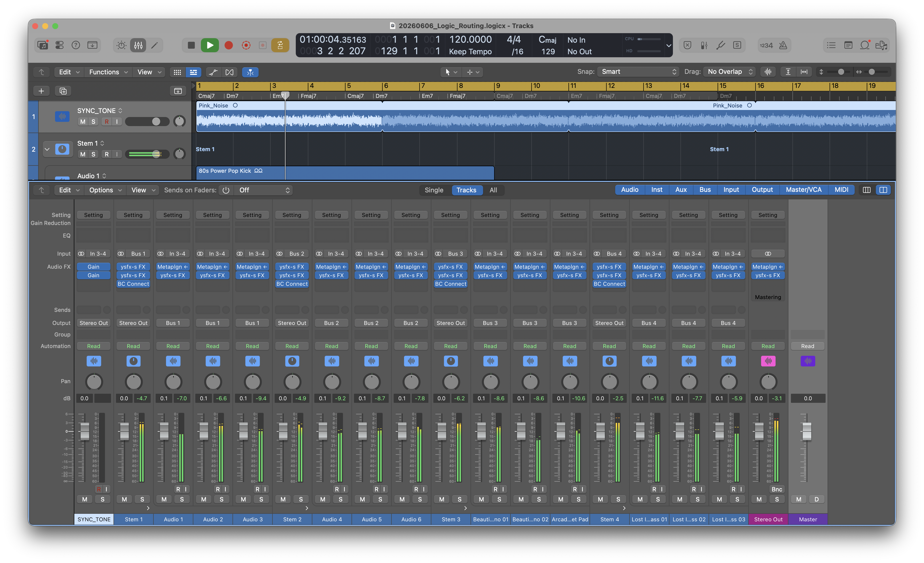The image size is (924, 563).
Task: Switch mixer to Single view
Action: coord(434,190)
